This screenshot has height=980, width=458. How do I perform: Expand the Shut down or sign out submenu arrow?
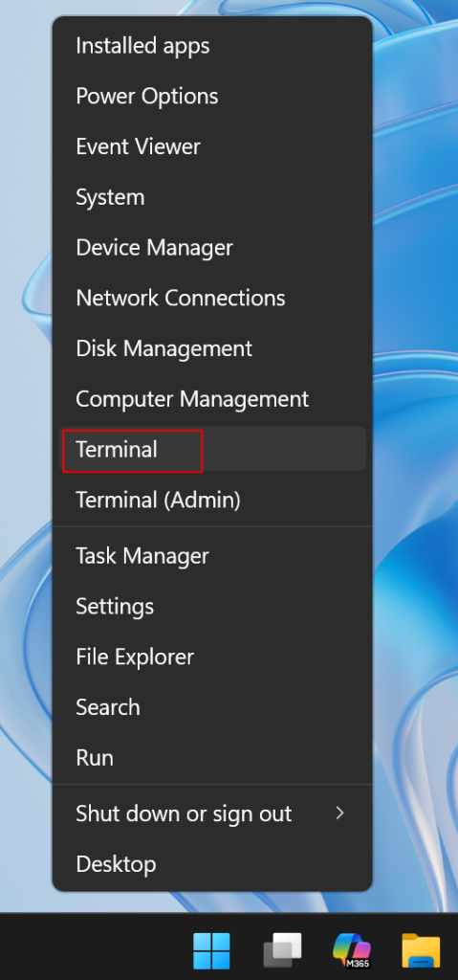[x=339, y=813]
